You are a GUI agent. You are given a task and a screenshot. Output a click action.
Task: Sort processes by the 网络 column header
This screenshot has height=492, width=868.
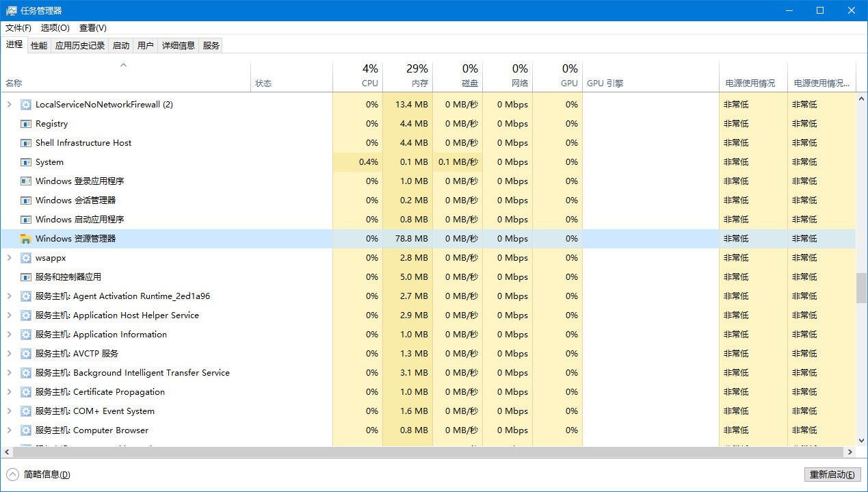coord(508,76)
